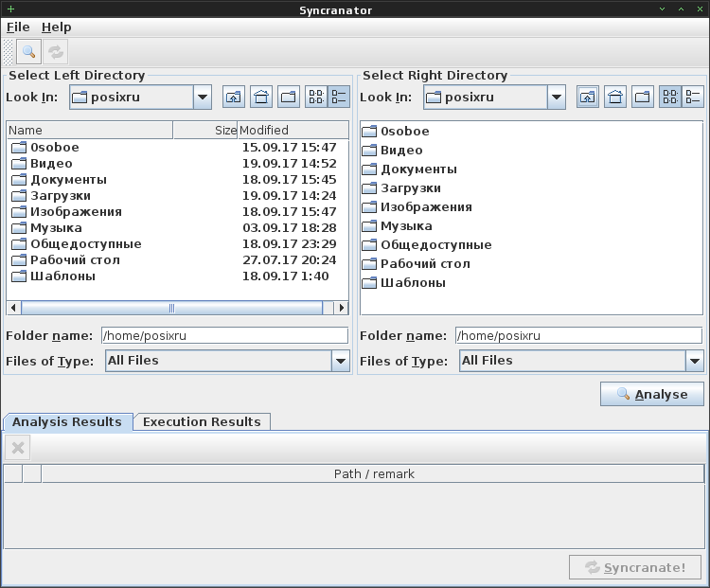Viewport: 710px width, 588px height.
Task: Switch left directory to list view
Action: click(x=316, y=97)
